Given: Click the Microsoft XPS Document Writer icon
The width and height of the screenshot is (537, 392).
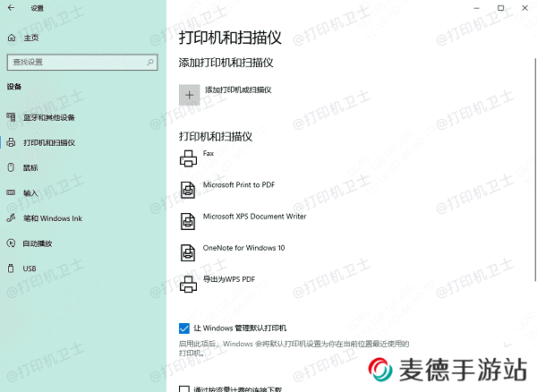Looking at the screenshot, I should pyautogui.click(x=188, y=221).
